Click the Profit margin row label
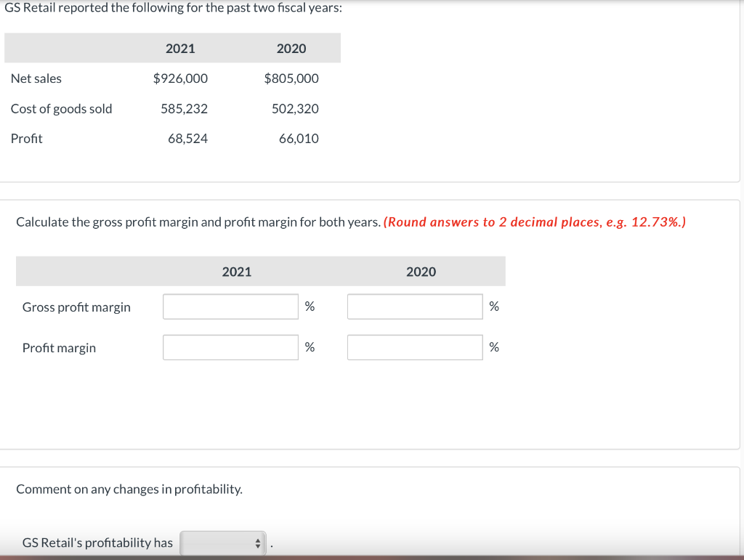The image size is (744, 560). (x=59, y=348)
